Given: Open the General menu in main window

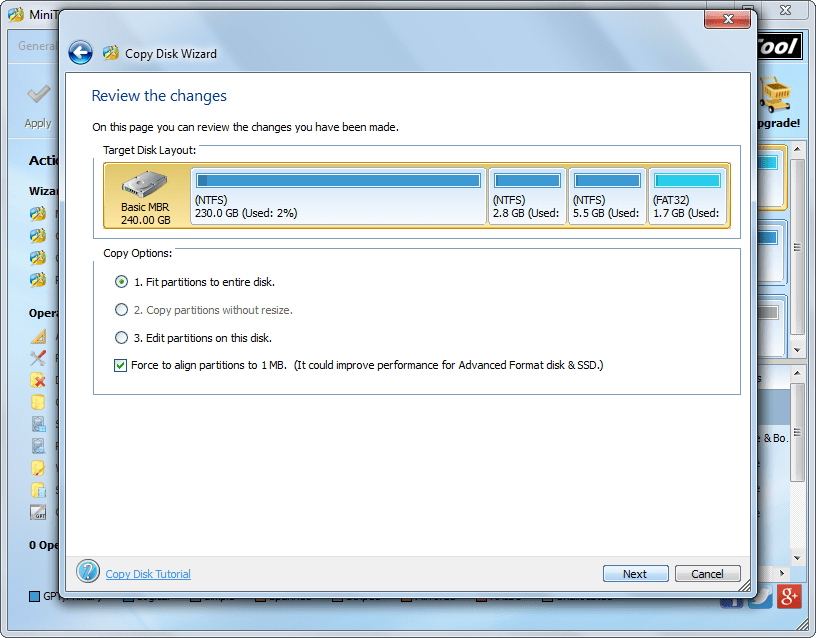Looking at the screenshot, I should (x=36, y=46).
